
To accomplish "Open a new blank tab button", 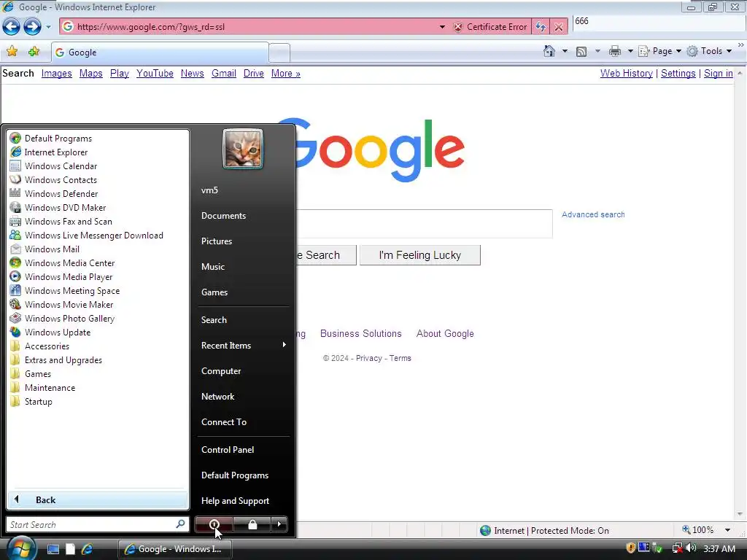I will click(279, 52).
